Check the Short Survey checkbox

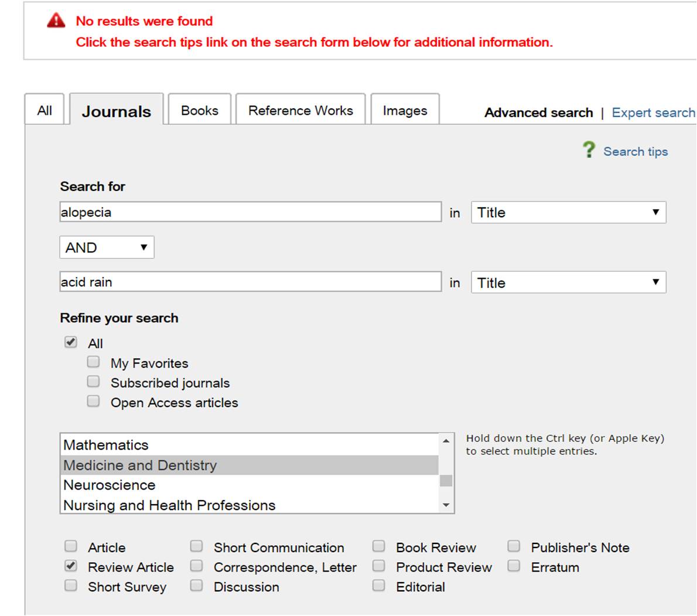(71, 586)
